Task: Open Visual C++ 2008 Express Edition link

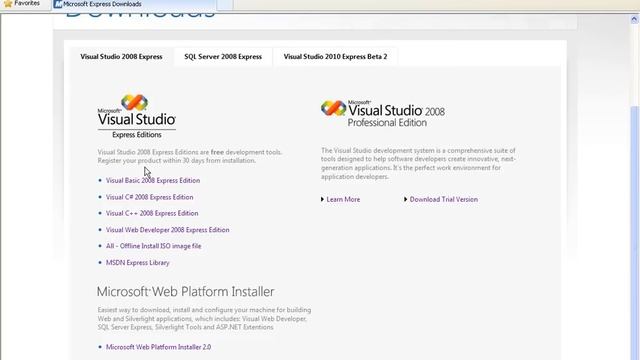Action: [152, 213]
